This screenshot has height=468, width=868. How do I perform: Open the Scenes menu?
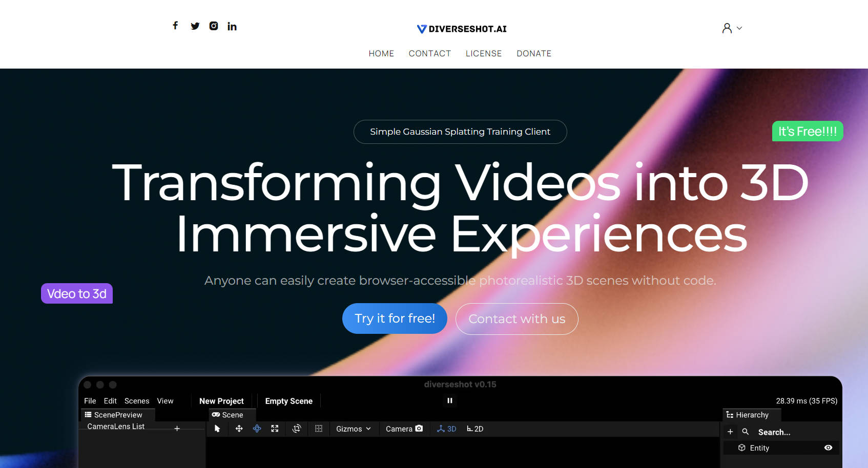[137, 401]
